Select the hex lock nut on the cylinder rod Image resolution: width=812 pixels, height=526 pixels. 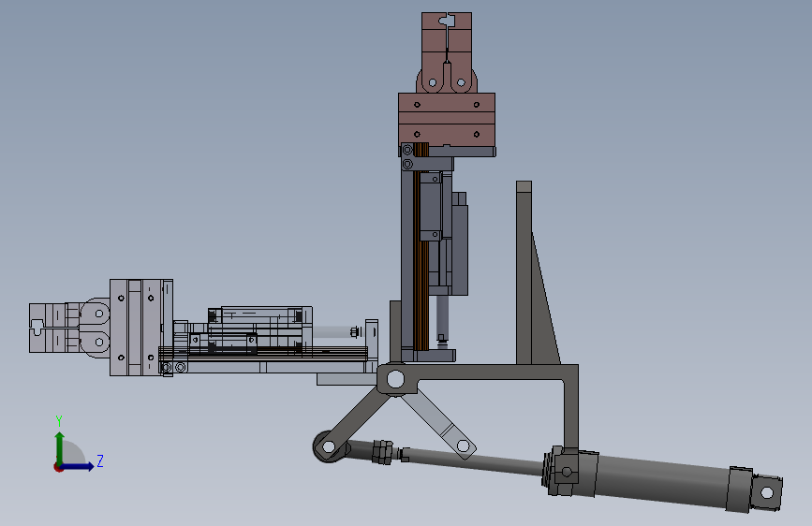382,452
